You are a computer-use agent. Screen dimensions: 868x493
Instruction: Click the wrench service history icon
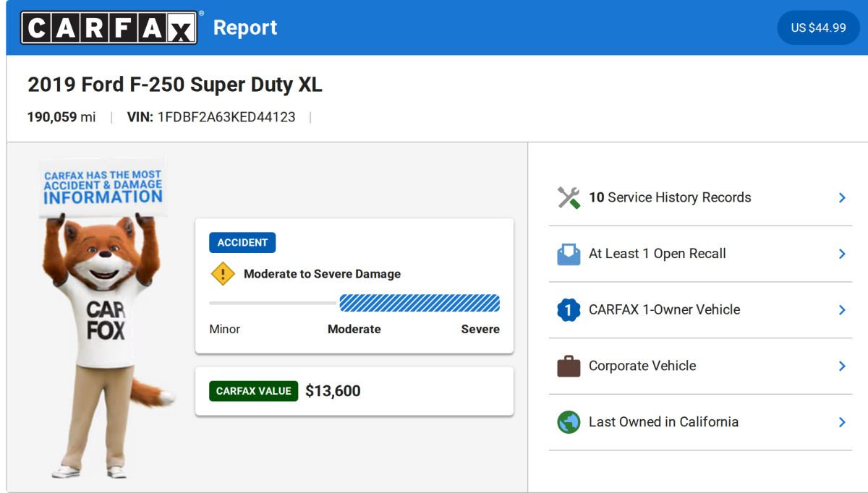[x=569, y=197]
